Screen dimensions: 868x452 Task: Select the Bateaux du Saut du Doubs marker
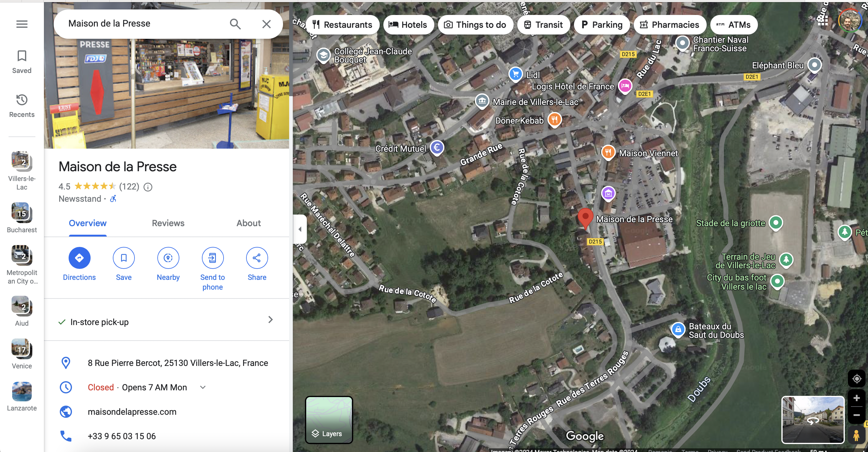pyautogui.click(x=678, y=330)
